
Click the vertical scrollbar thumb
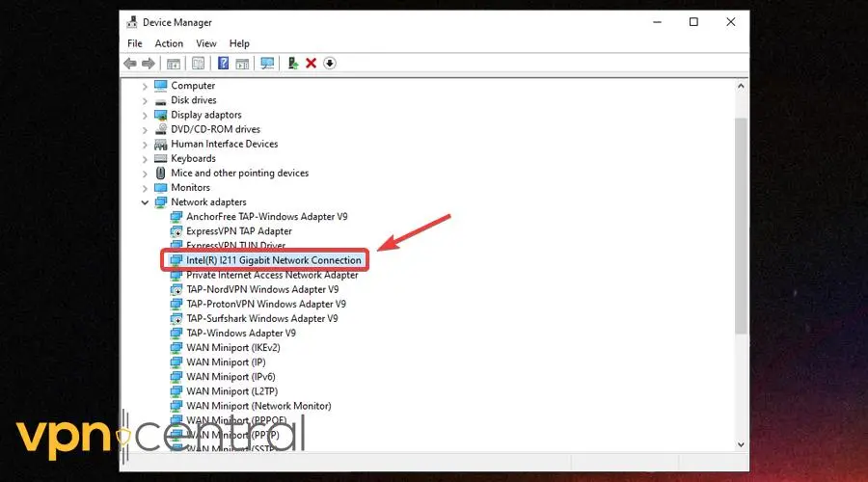[x=741, y=226]
